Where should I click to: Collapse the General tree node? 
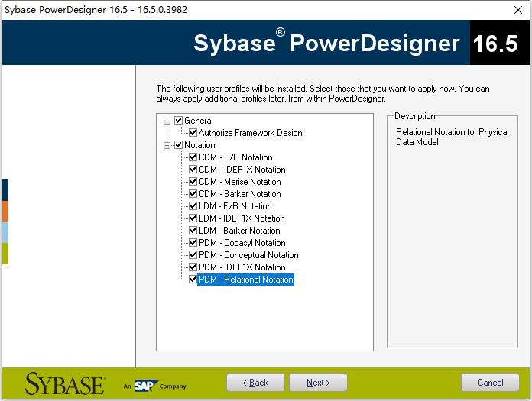(167, 121)
